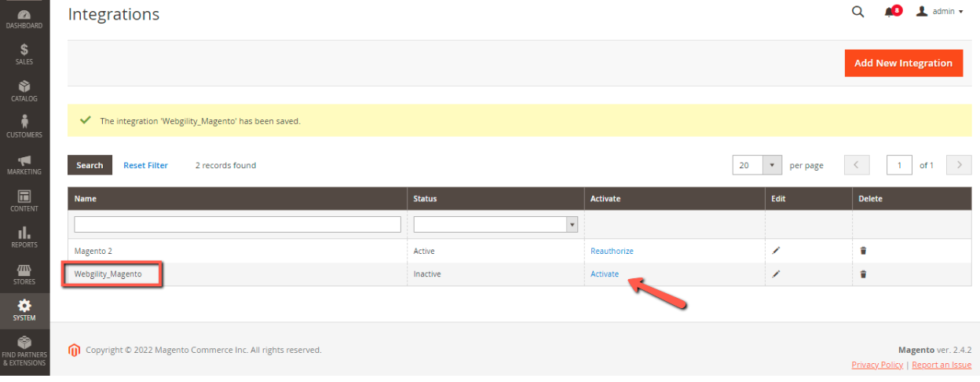
Task: Edit the Magento 2 integration
Action: tap(776, 251)
